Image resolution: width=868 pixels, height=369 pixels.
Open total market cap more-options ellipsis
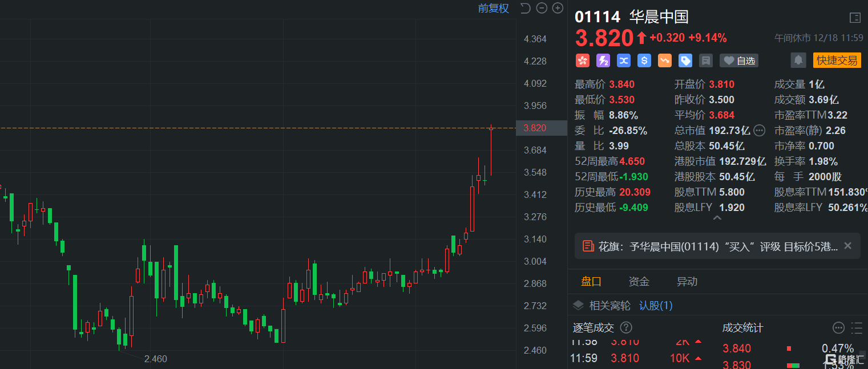[x=759, y=131]
